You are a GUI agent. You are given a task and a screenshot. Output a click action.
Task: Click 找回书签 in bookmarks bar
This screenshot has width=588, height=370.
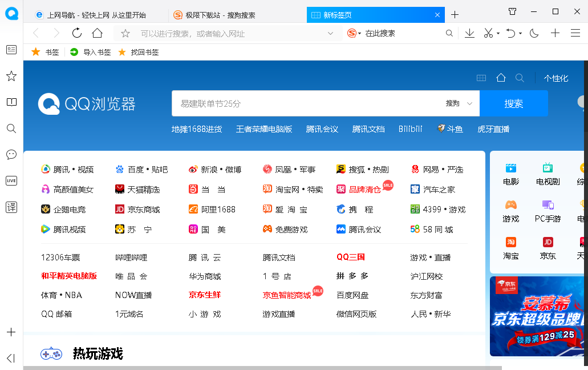(139, 52)
